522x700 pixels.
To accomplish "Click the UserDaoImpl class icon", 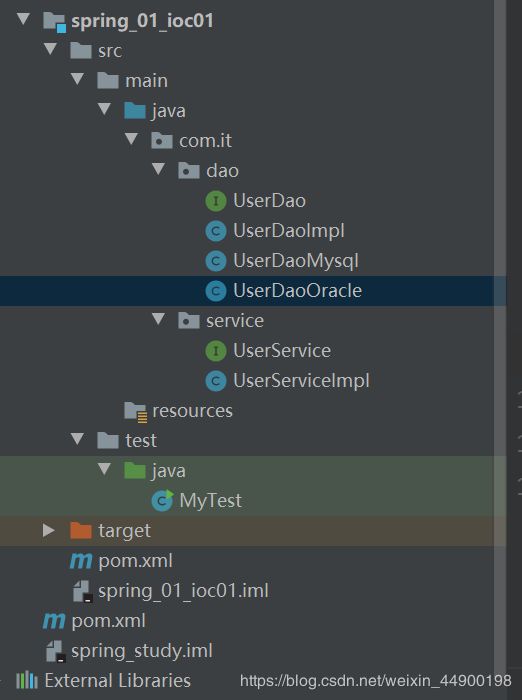I will 216,231.
